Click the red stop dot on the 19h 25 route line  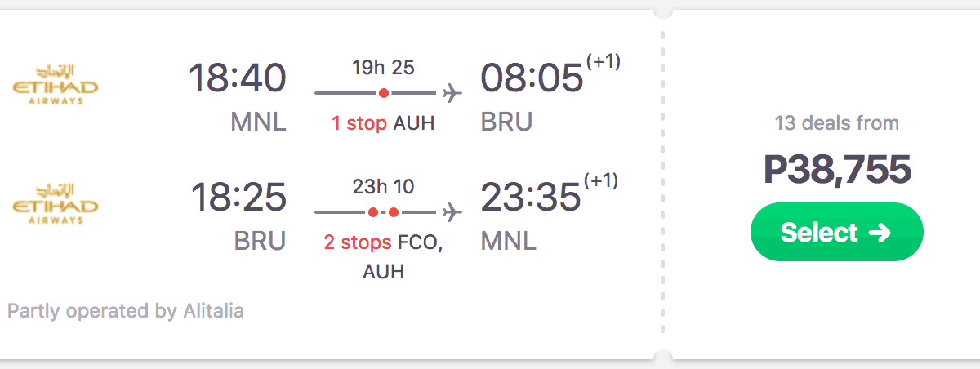(383, 93)
